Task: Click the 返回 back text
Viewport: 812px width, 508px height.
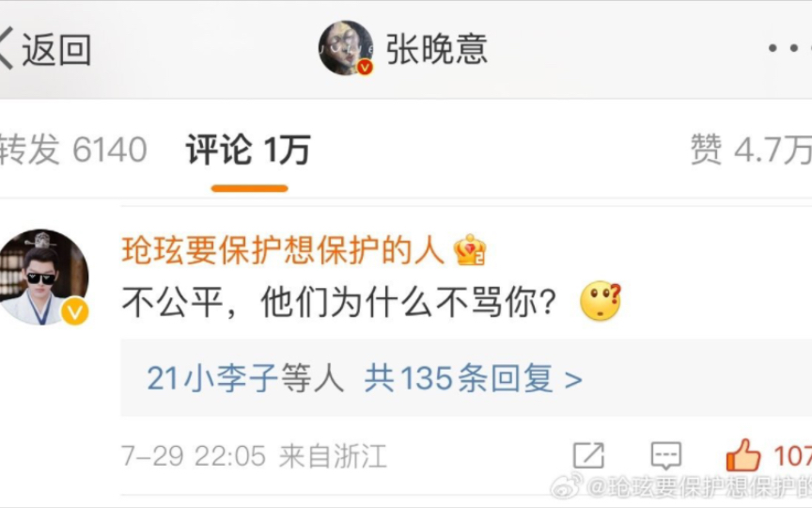Action: coord(56,49)
